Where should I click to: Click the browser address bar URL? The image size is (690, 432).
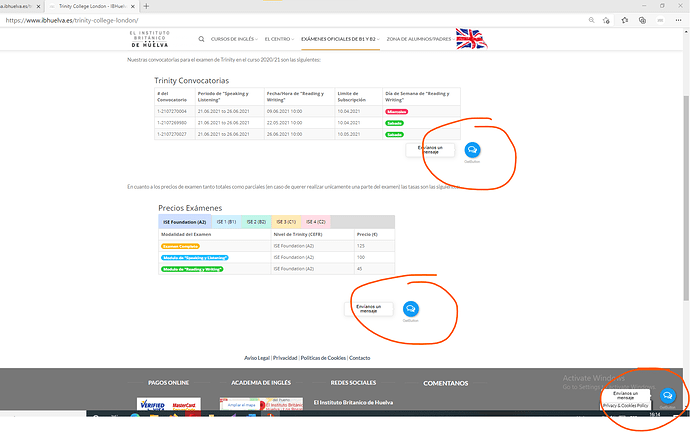coord(72,20)
